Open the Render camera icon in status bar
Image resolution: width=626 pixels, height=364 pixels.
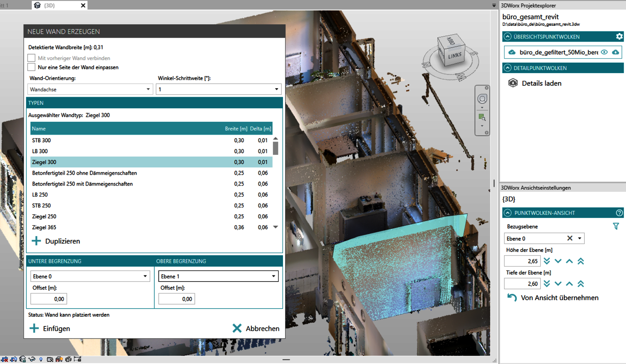tap(49, 359)
